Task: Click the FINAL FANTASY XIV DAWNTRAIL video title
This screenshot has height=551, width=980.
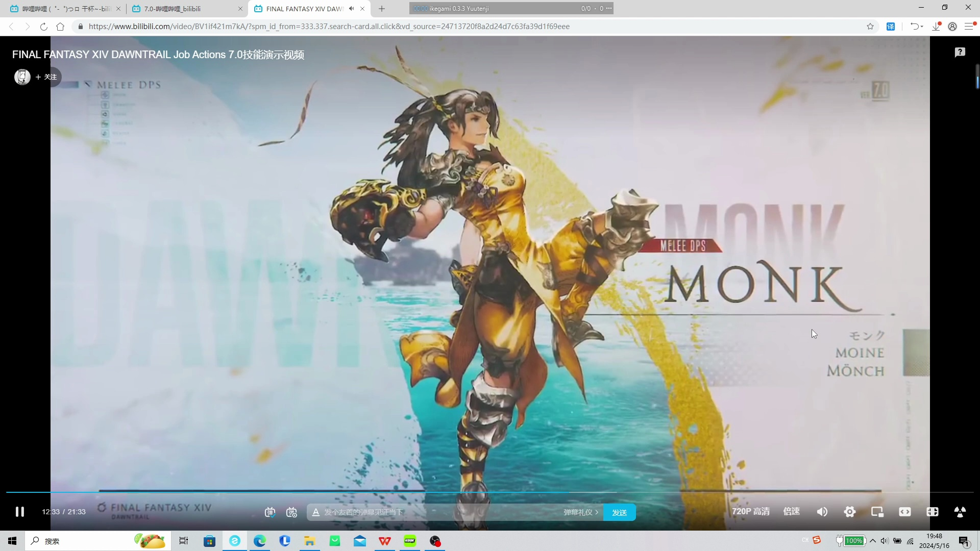Action: click(158, 55)
